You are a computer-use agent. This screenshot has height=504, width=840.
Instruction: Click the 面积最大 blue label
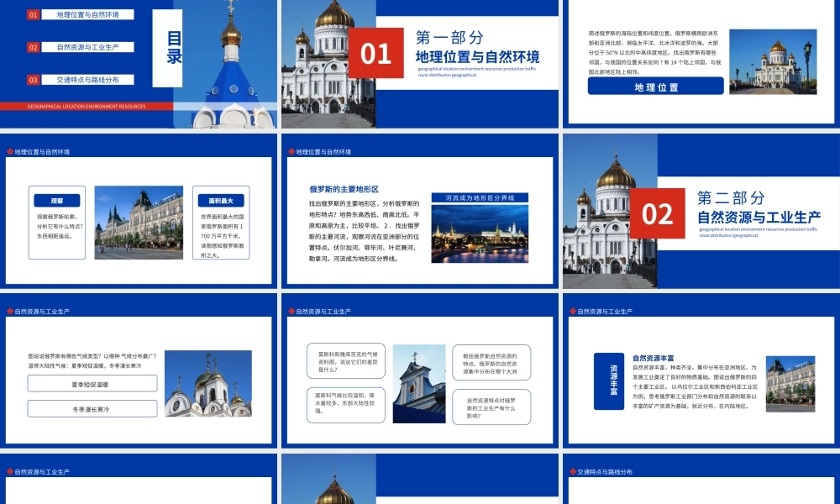tap(221, 201)
